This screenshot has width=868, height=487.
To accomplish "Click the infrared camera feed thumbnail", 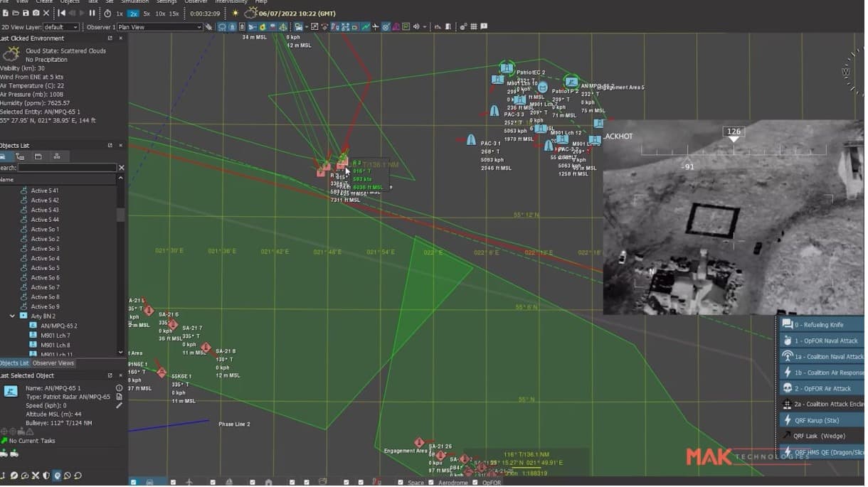I will 734,217.
